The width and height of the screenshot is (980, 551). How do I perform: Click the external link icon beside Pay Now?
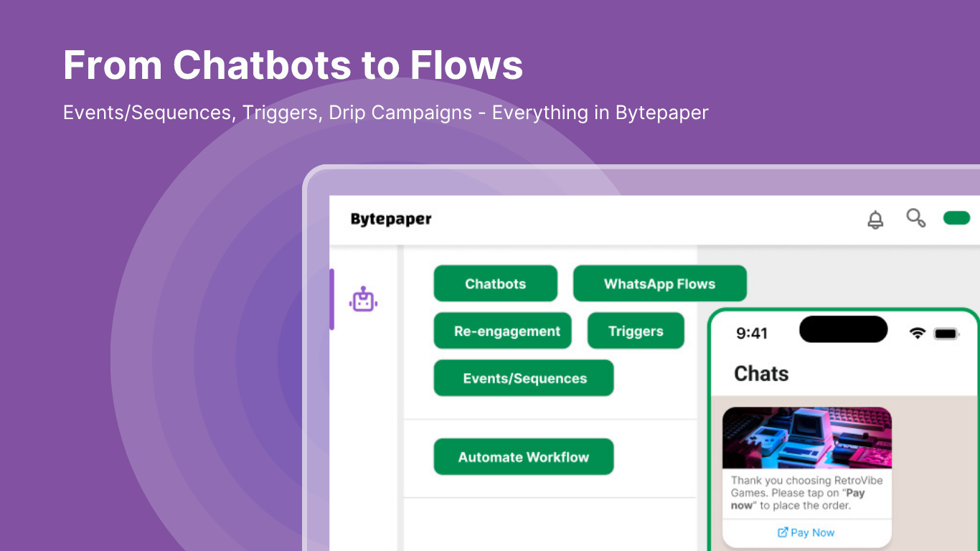click(783, 532)
